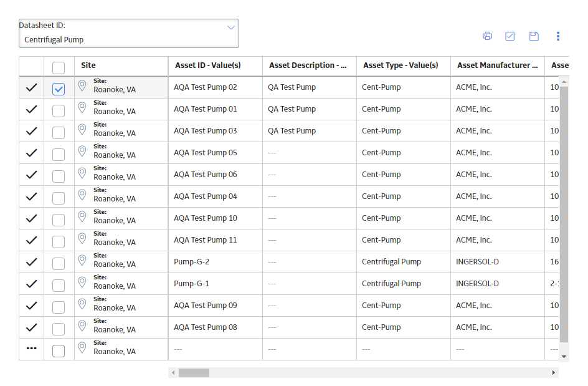
Task: Check the Pump-G-1 row checkbox
Action: pos(59,285)
